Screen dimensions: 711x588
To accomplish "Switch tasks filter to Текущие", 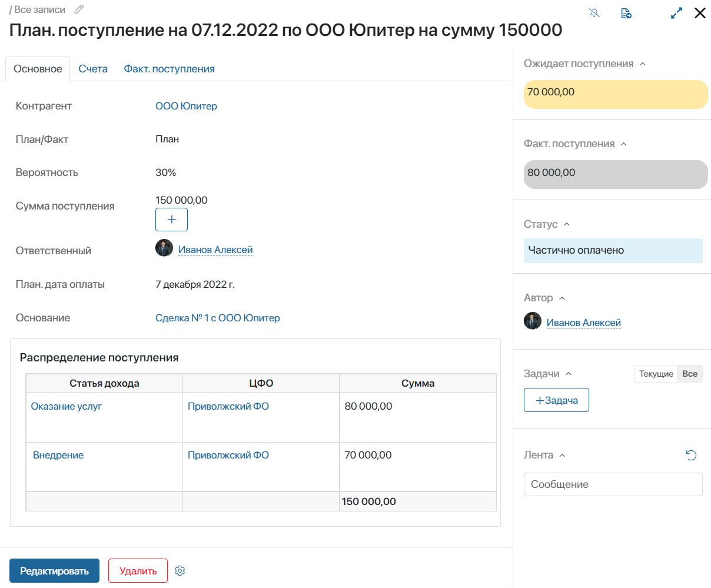I will pyautogui.click(x=656, y=374).
